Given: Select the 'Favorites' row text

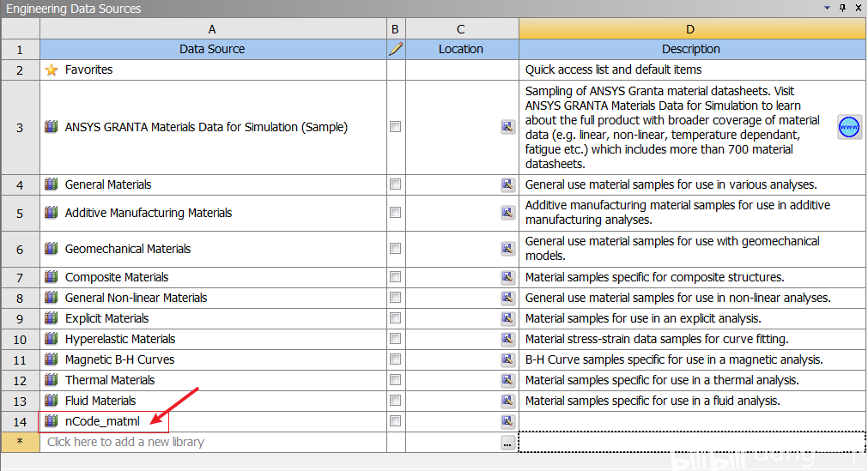Looking at the screenshot, I should point(88,69).
